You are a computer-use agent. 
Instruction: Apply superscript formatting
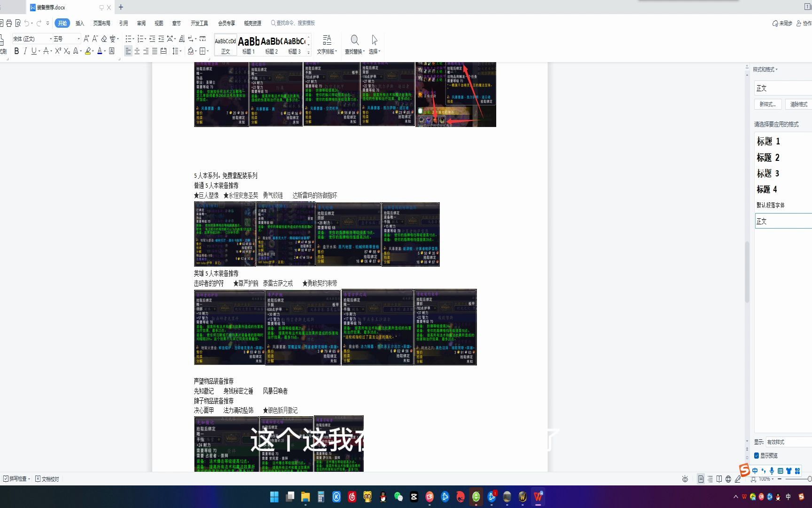(x=58, y=51)
